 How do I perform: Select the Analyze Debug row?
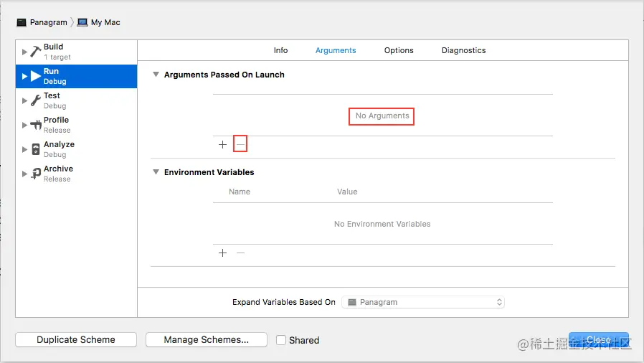pos(77,149)
